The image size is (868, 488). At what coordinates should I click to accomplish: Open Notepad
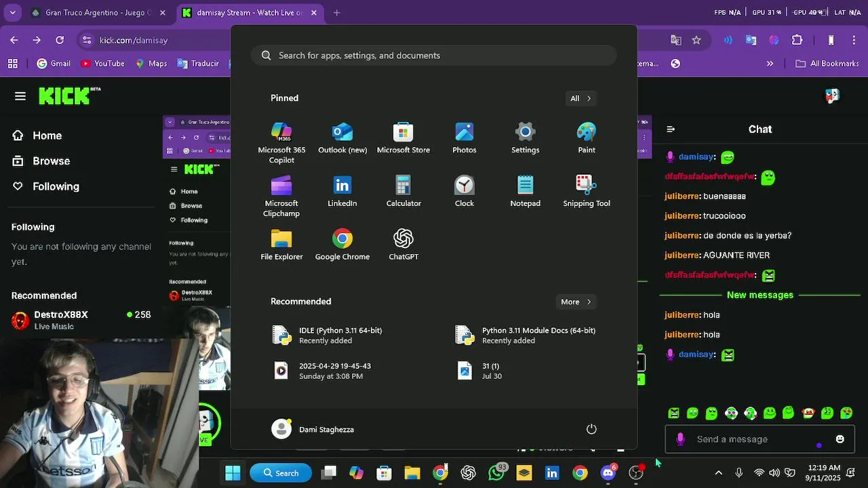coord(526,192)
